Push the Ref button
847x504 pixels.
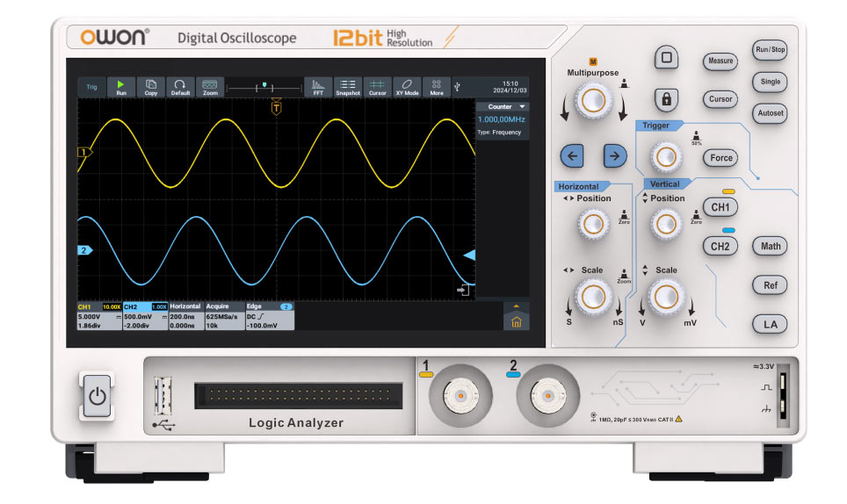771,285
